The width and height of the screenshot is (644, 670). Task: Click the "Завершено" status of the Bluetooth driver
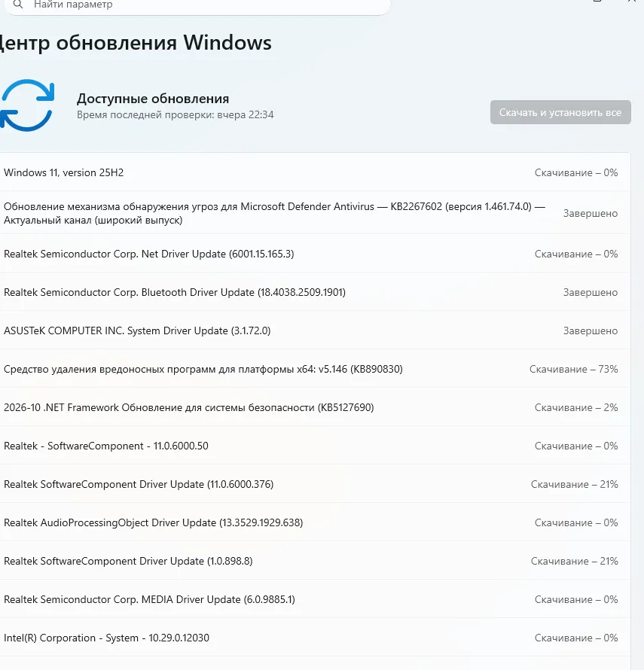(590, 292)
